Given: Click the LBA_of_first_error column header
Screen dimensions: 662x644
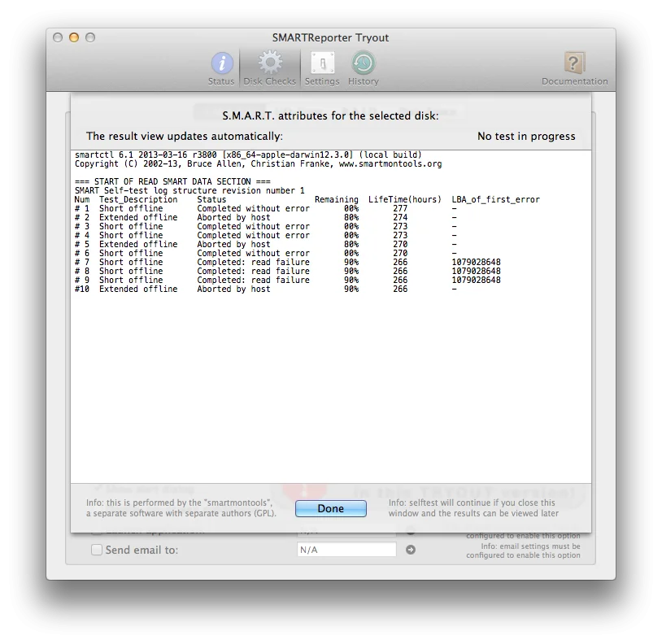Looking at the screenshot, I should coord(495,199).
